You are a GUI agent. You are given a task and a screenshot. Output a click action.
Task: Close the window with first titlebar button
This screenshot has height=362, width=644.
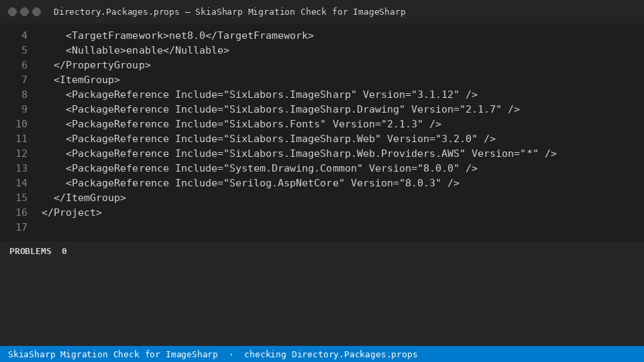pyautogui.click(x=12, y=12)
